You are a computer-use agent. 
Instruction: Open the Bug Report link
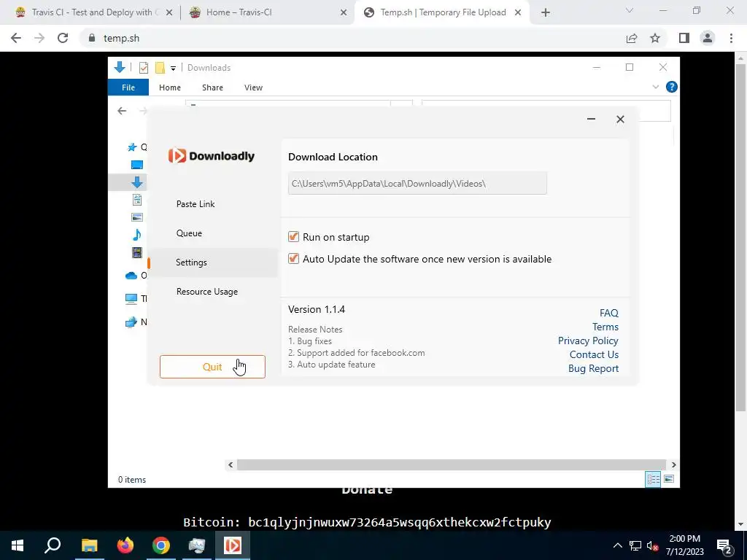[x=593, y=368]
